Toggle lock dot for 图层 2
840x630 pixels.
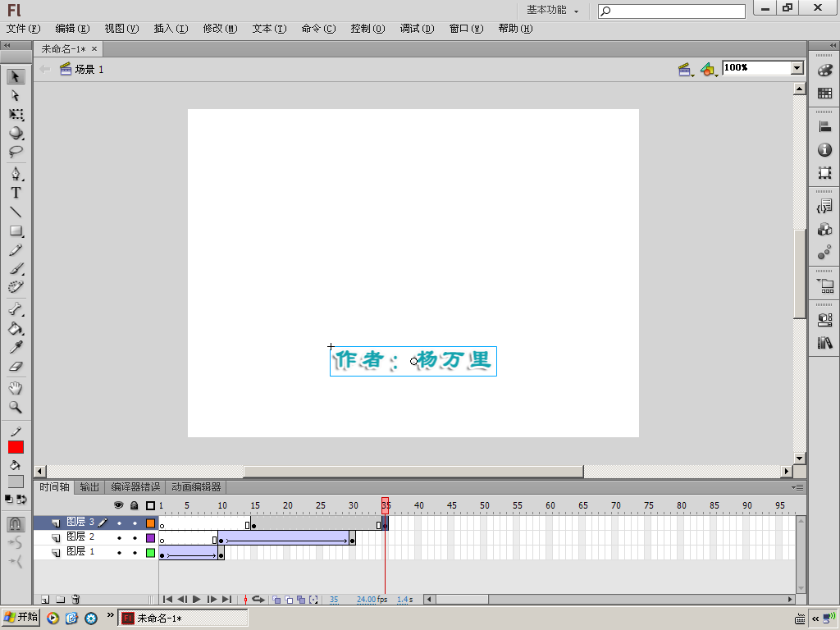(x=135, y=538)
